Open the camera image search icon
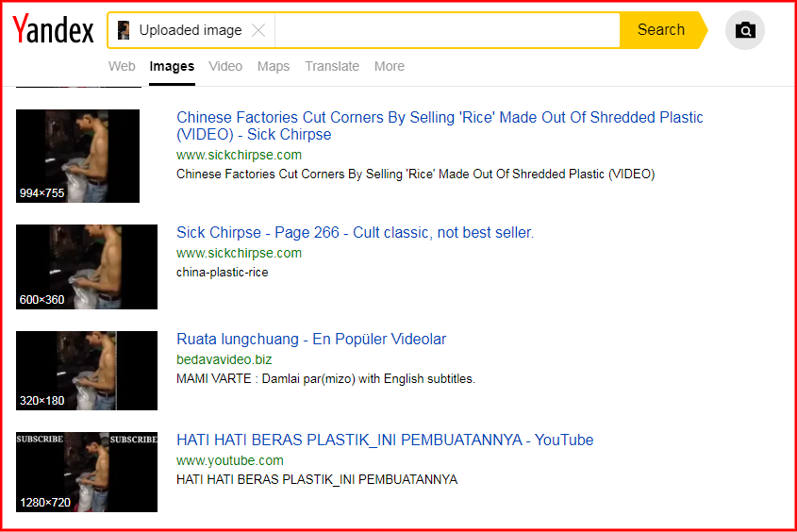 point(744,30)
